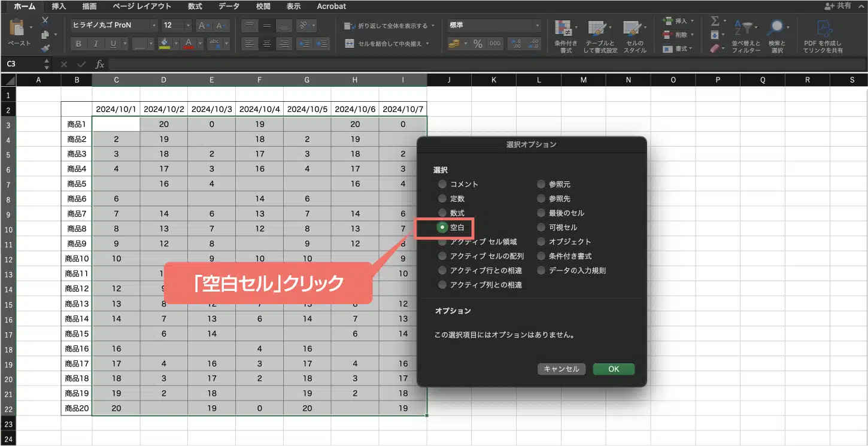Click the Clear eraser icon

[715, 49]
